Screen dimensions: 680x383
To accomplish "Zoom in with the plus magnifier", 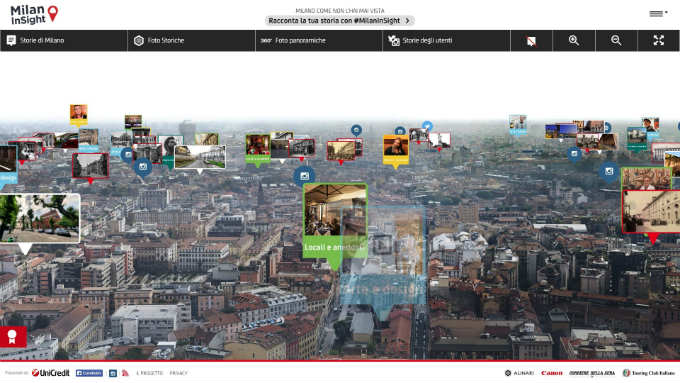I will click(x=574, y=40).
